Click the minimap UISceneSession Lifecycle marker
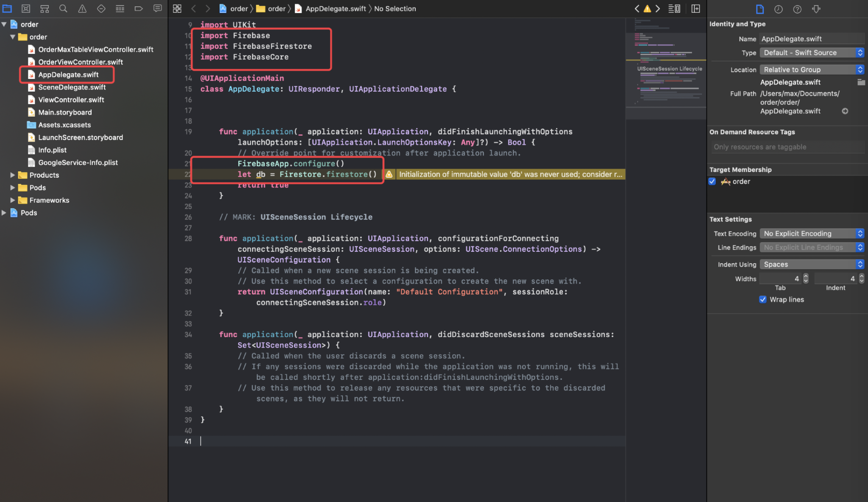Viewport: 868px width, 502px height. coord(669,69)
